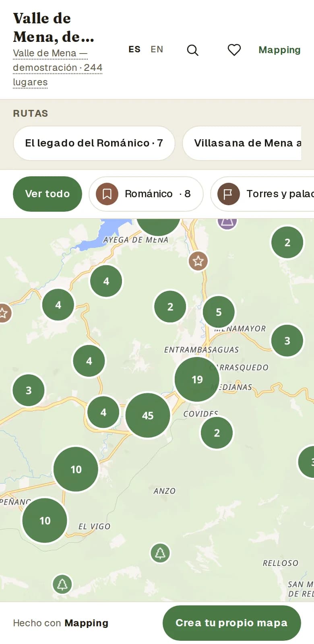This screenshot has height=644, width=314.
Task: Open the 10-place cluster near Peñanco
Action: (45, 520)
